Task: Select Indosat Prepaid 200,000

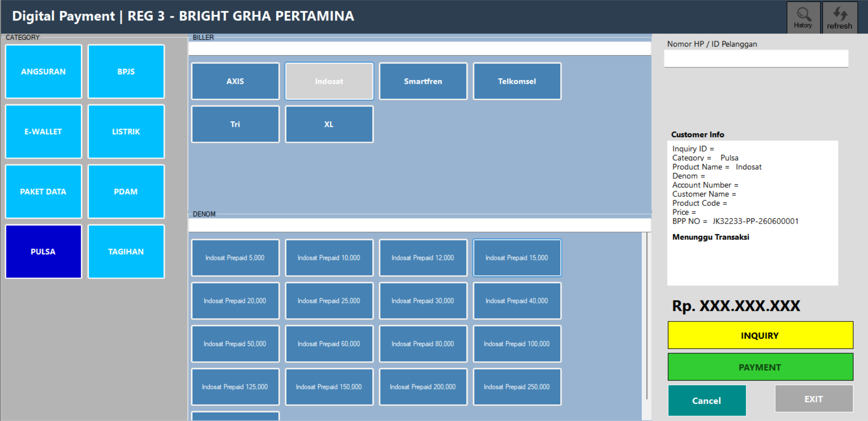Action: pyautogui.click(x=423, y=387)
